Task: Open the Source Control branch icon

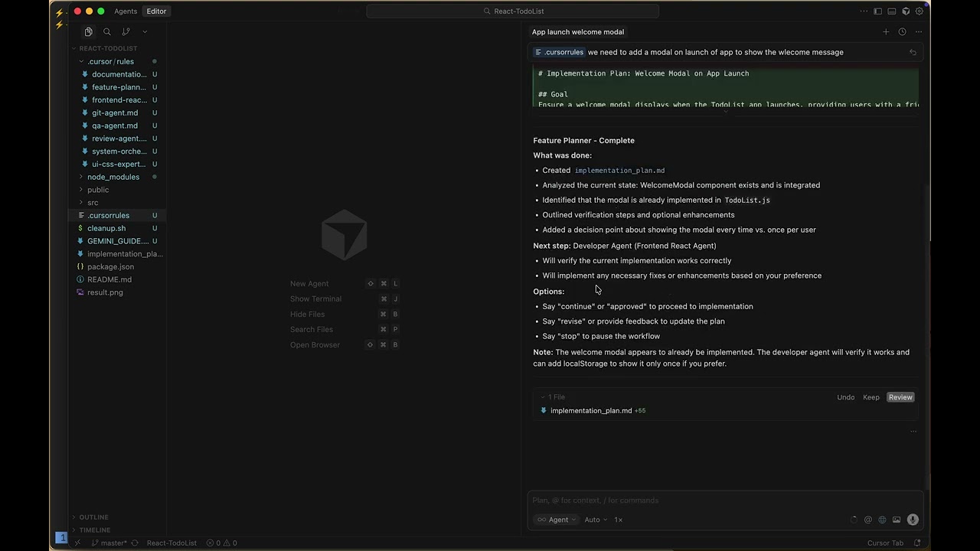Action: pos(126,31)
